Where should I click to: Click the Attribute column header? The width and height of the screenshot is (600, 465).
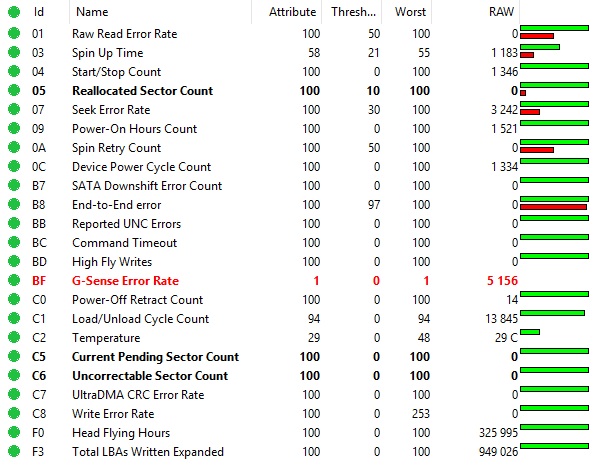pyautogui.click(x=292, y=12)
